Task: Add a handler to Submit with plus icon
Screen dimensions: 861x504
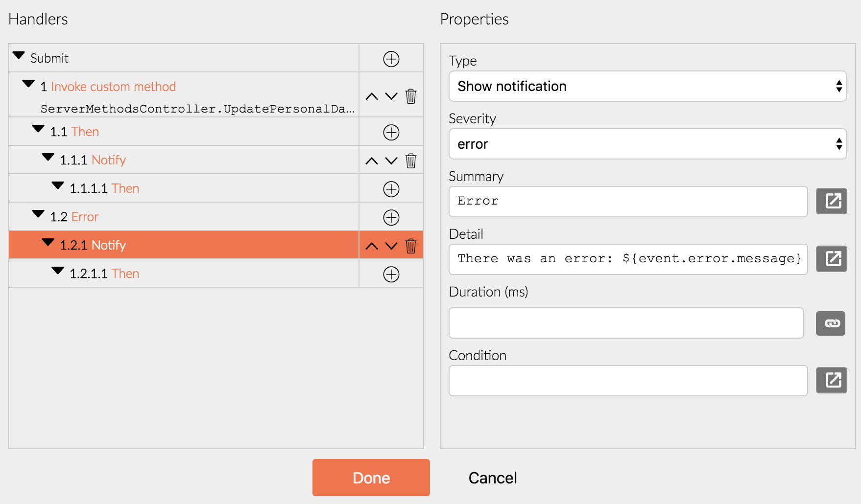Action: (391, 59)
